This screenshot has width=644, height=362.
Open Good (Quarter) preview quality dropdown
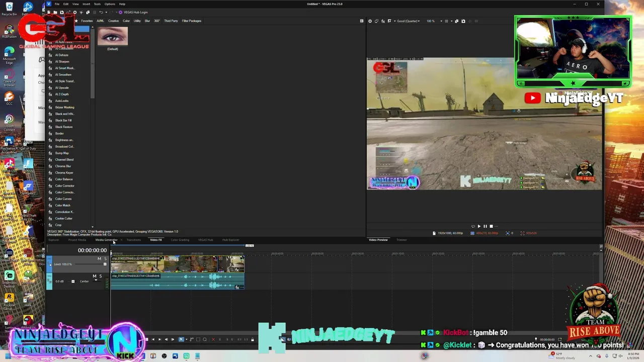coord(408,21)
